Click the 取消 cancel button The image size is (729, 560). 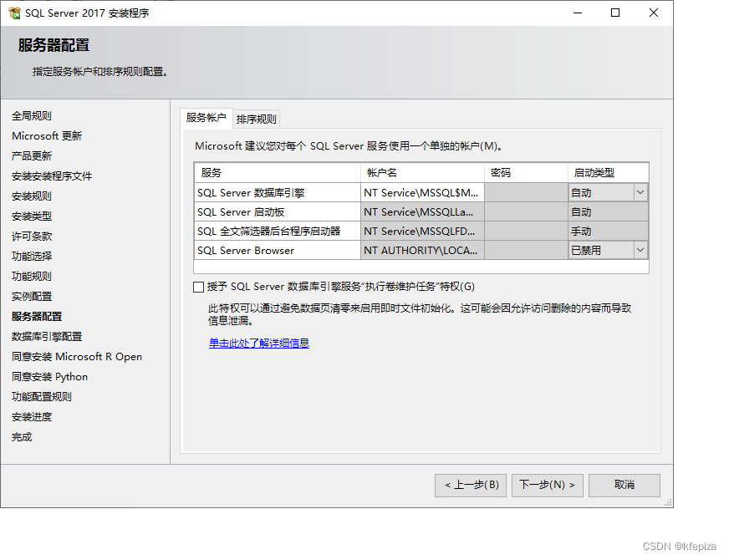click(624, 485)
